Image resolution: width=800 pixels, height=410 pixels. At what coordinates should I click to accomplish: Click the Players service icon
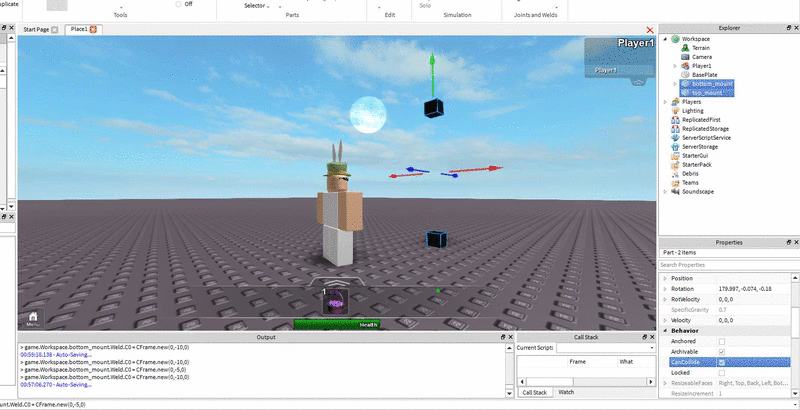[676, 101]
